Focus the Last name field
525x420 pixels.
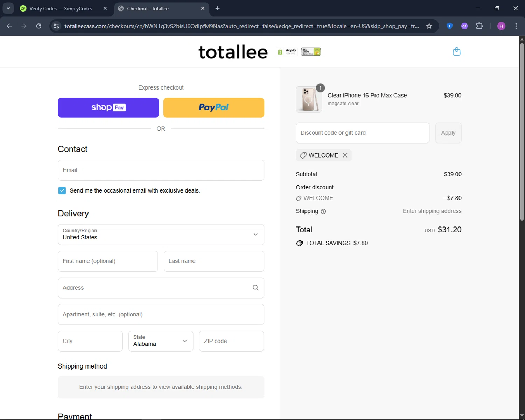(214, 261)
